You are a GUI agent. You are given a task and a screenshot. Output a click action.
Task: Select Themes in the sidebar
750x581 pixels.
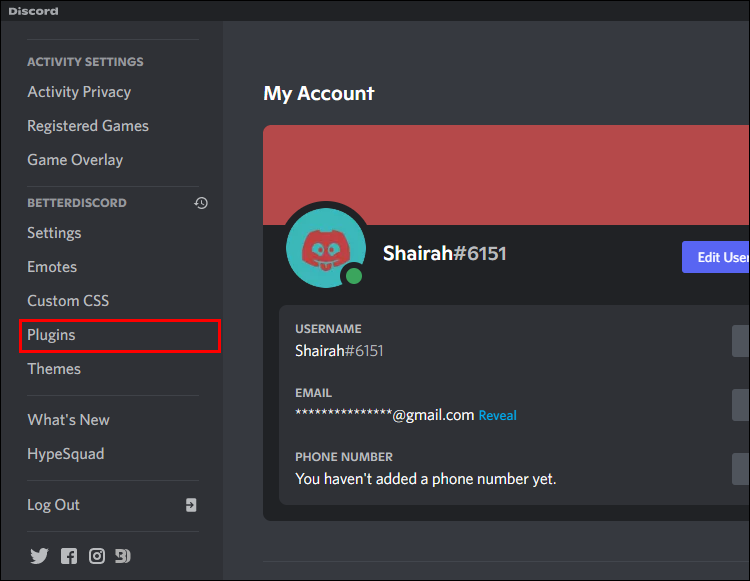coord(54,369)
